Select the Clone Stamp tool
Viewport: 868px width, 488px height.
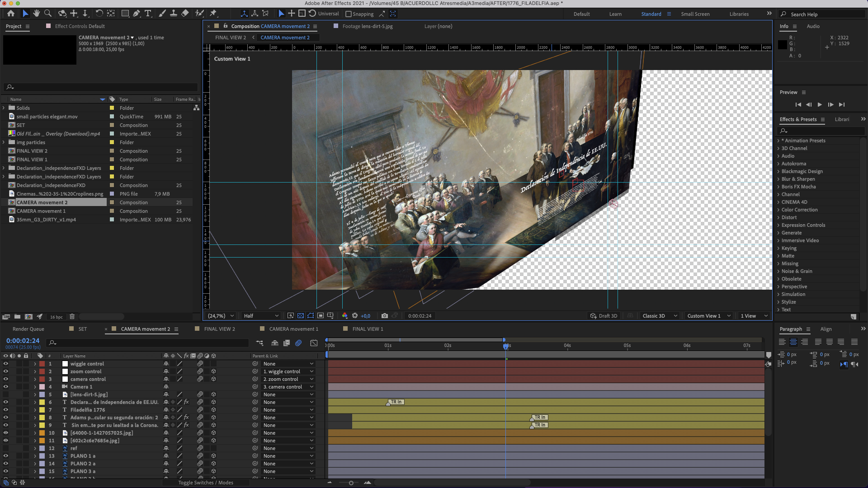coord(173,14)
